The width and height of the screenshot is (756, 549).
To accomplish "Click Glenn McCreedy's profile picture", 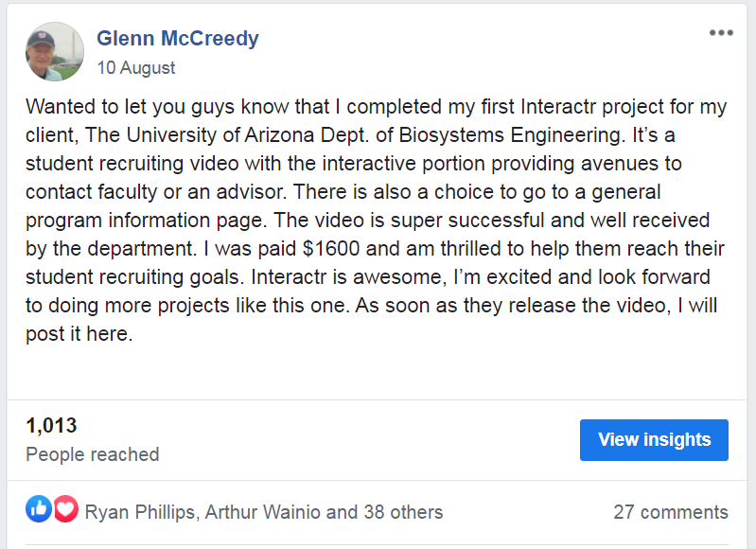I will pos(55,51).
